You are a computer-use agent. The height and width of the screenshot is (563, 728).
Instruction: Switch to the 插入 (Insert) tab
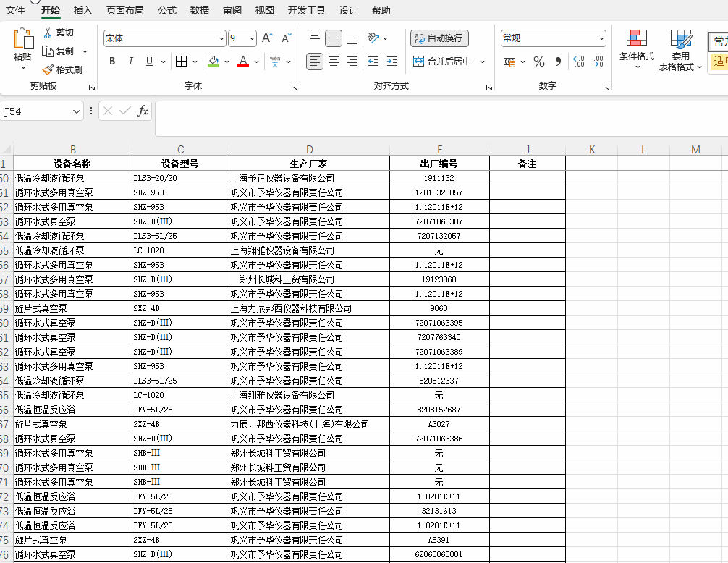pos(83,10)
